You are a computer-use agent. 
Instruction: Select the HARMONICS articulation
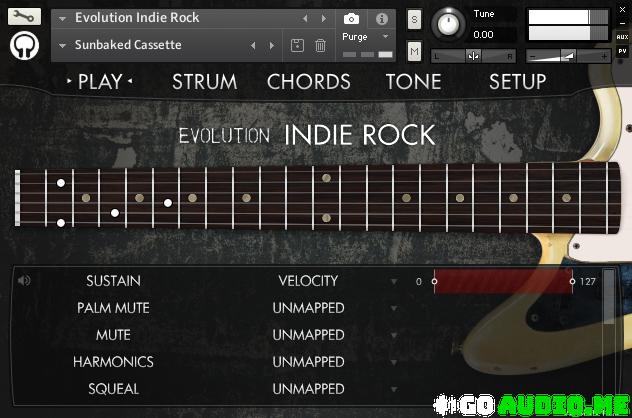113,362
